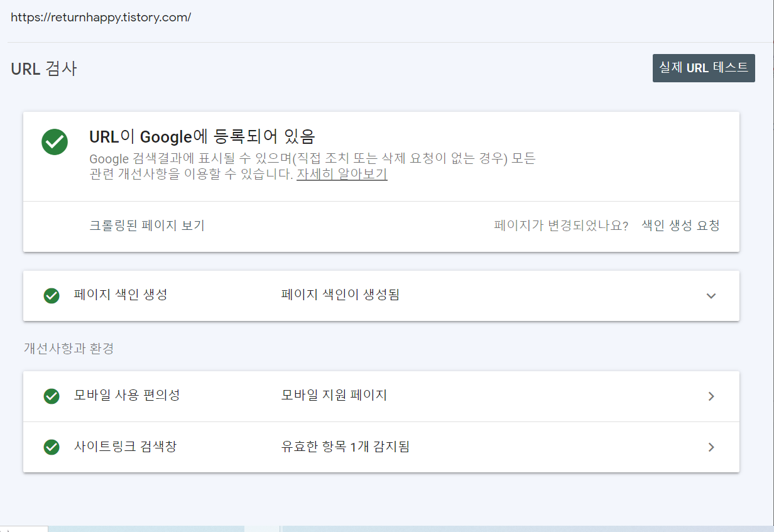Request indexing with 색인 생성 요청
Screen dimensions: 774x532
(680, 225)
